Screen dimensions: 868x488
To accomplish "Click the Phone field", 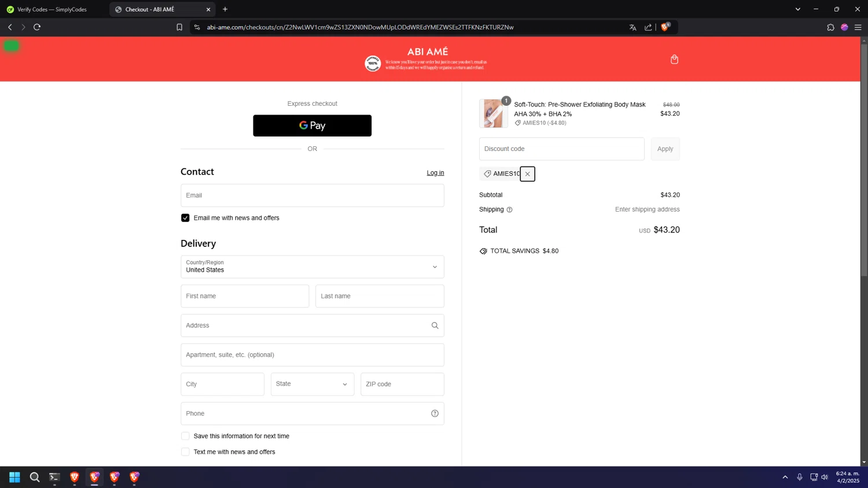I will tap(312, 413).
